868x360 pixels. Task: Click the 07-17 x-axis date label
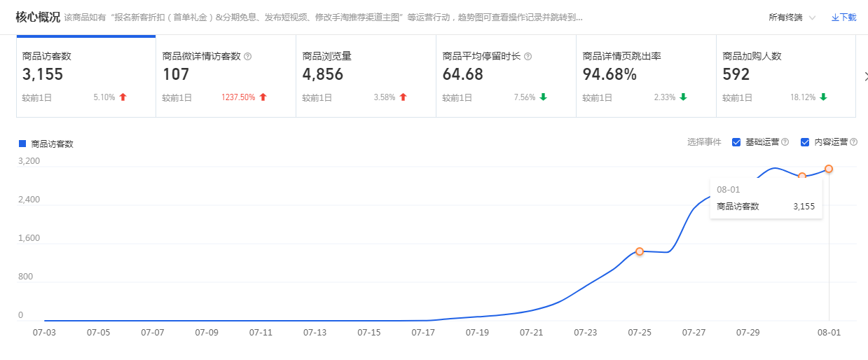pos(422,333)
